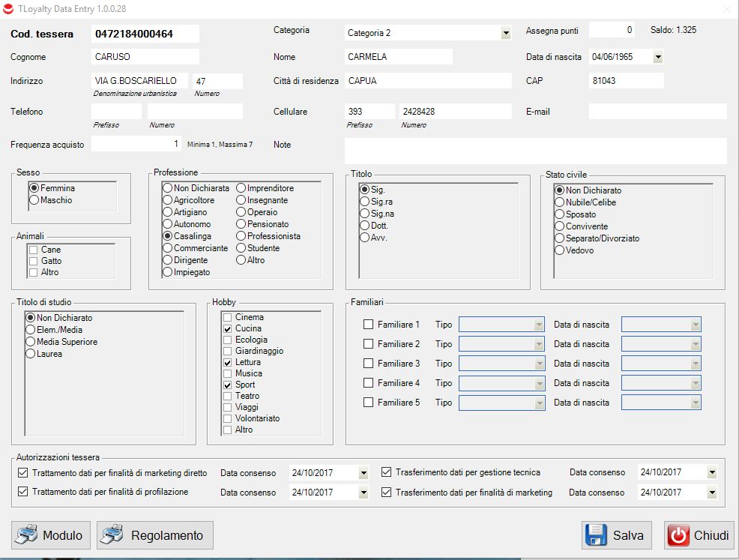Open the Categoria dropdown

(x=506, y=33)
